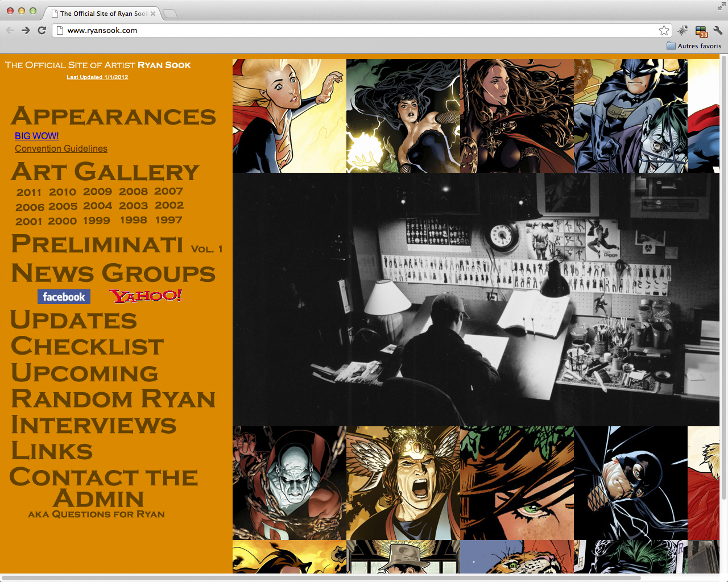Click the shouting winged-helmet hero thumbnail
The width and height of the screenshot is (728, 582).
403,483
